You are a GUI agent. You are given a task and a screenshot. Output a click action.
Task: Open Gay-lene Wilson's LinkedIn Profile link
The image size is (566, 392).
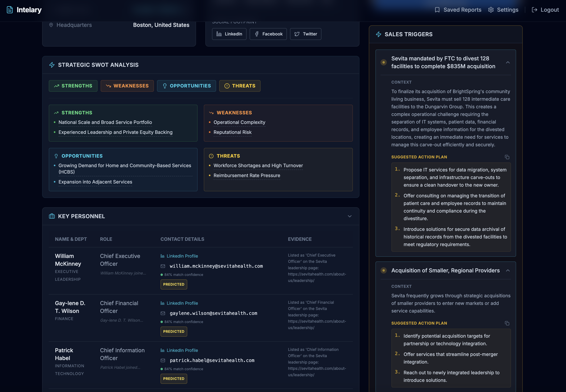pyautogui.click(x=182, y=303)
